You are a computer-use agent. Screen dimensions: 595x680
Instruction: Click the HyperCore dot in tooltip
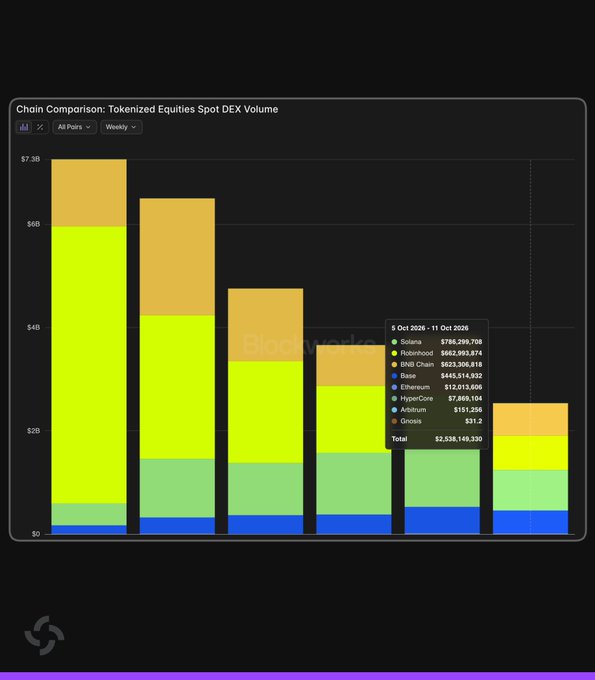(x=394, y=398)
